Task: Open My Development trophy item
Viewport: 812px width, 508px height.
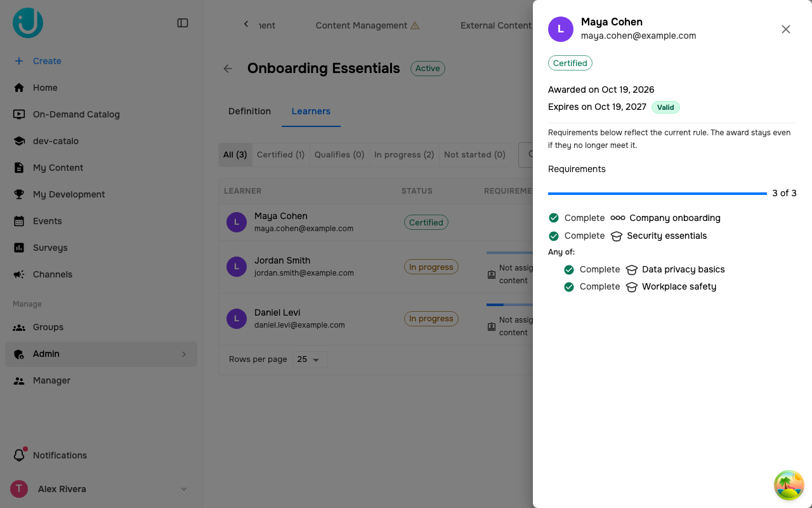Action: 101,194
